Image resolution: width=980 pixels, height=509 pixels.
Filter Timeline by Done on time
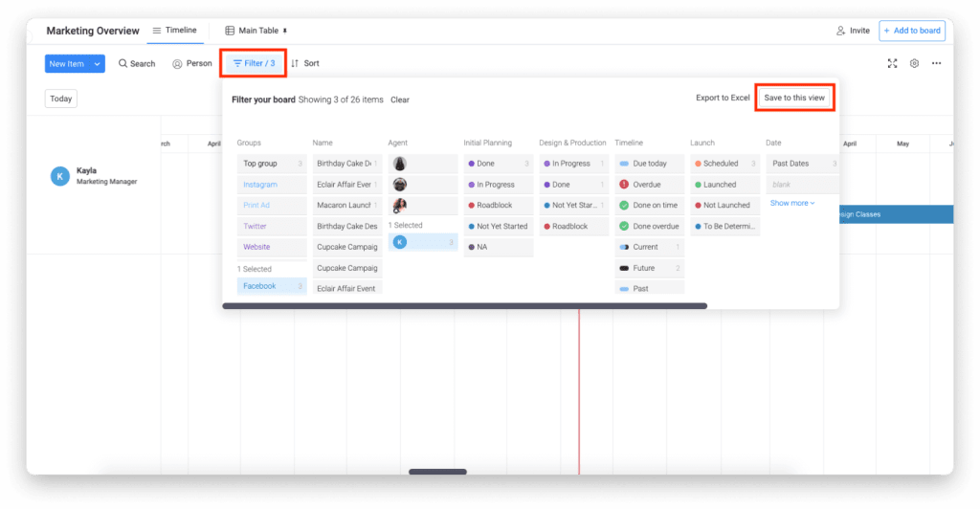[x=650, y=205]
